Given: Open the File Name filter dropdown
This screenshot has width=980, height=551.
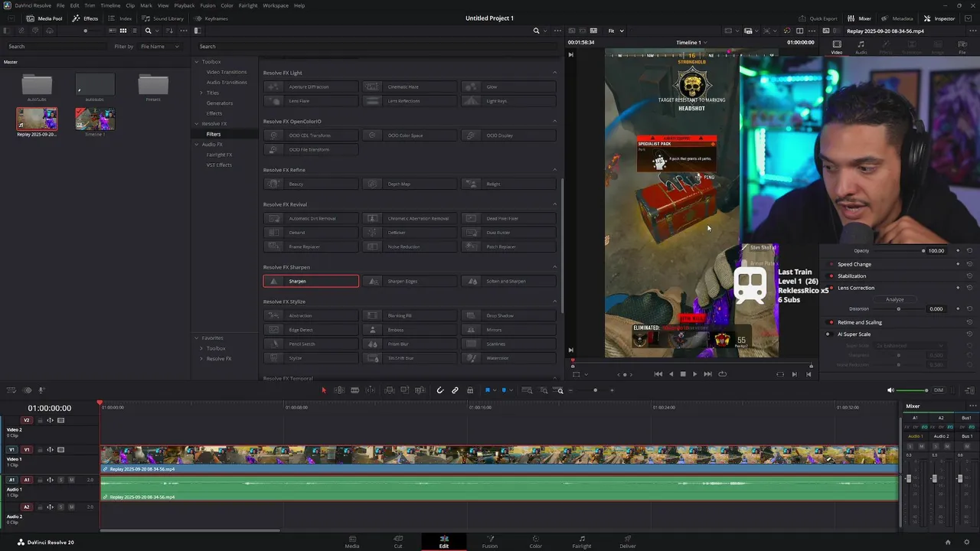Looking at the screenshot, I should 160,46.
